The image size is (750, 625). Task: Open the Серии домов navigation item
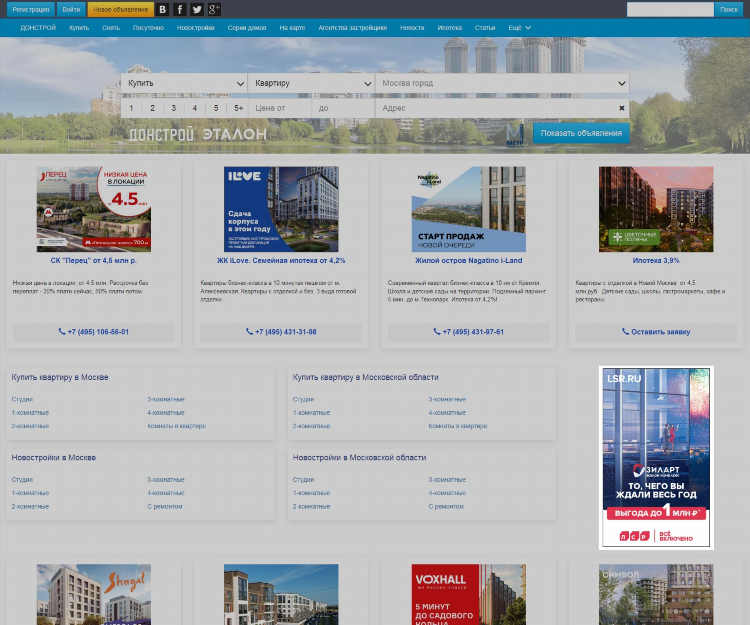pyautogui.click(x=247, y=28)
